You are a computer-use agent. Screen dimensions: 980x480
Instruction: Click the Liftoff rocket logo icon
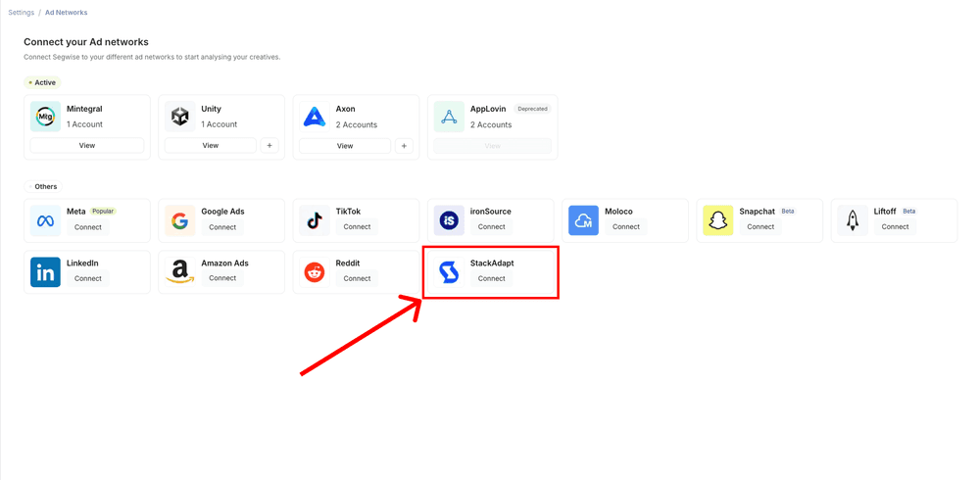click(853, 220)
